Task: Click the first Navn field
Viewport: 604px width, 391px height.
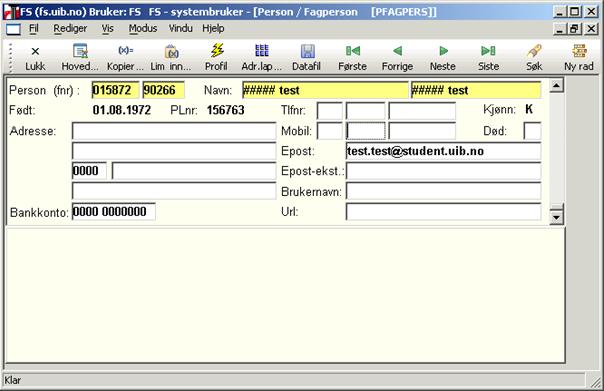Action: [x=325, y=91]
